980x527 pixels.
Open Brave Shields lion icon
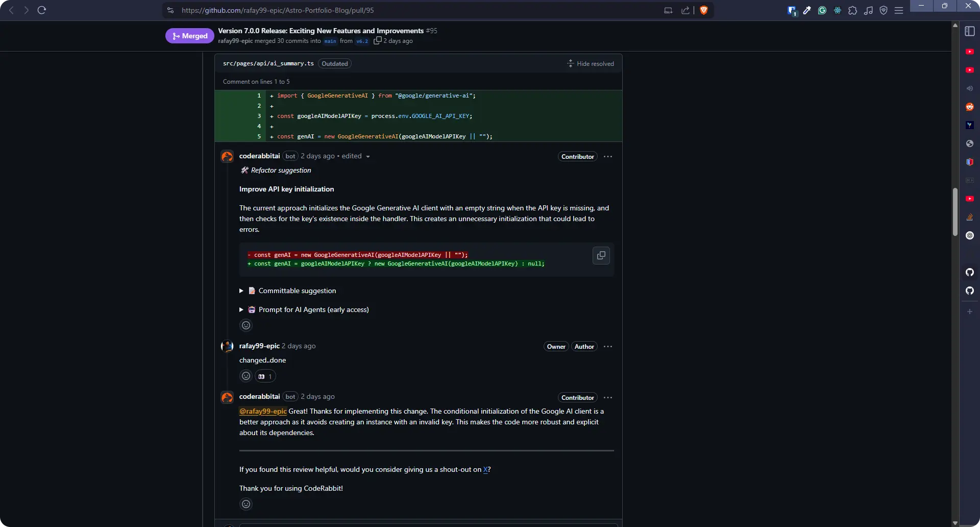[704, 10]
